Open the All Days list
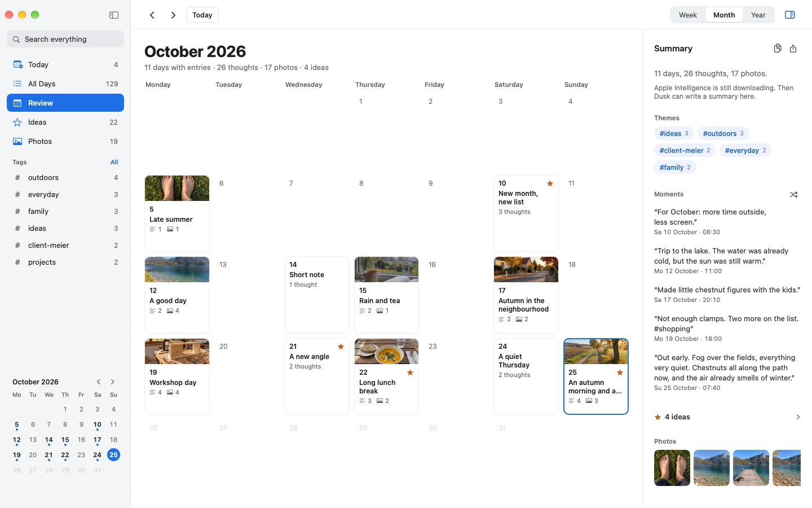Viewport: 812px width, 508px height. coord(65,84)
